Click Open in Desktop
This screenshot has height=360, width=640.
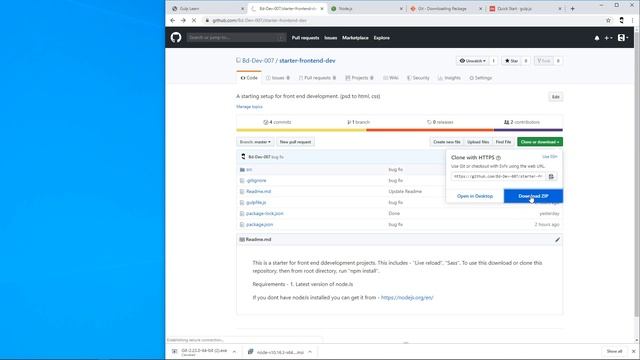click(x=475, y=196)
